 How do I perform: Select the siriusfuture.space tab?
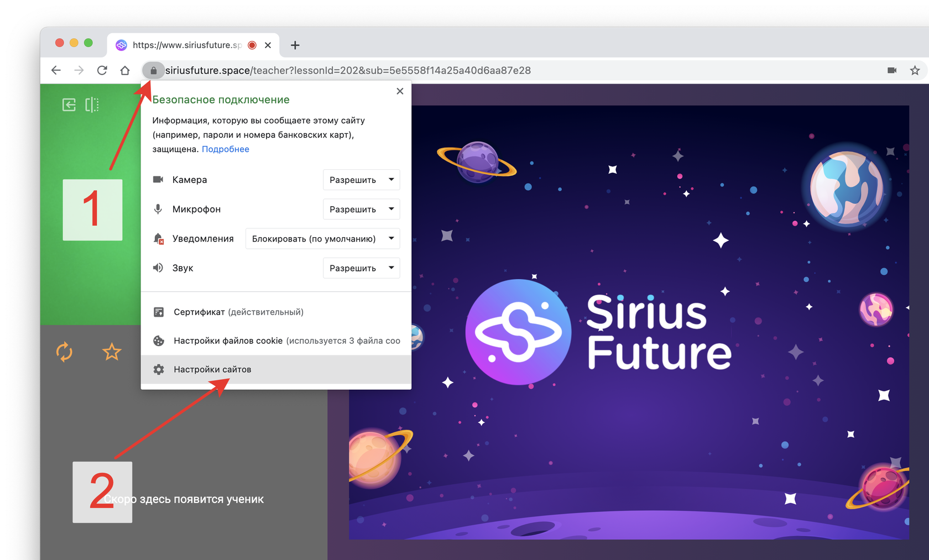194,45
